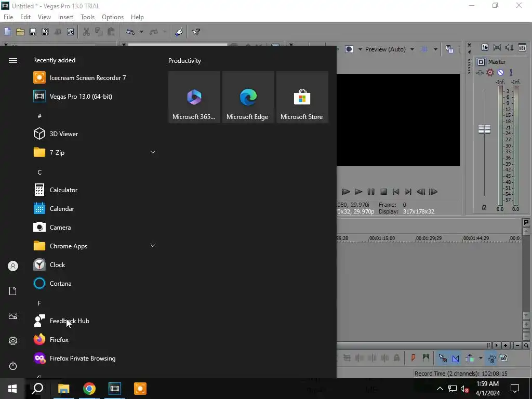
Task: Go to start in video preview
Action: coord(395,192)
